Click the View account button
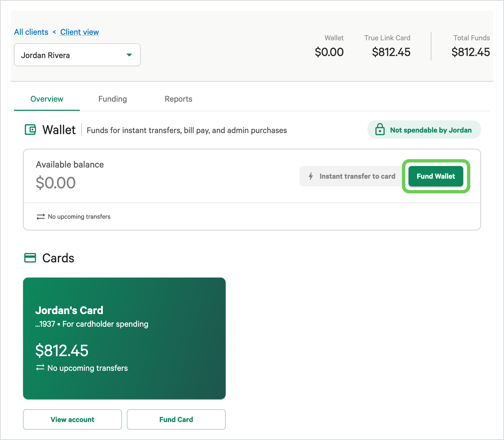This screenshot has height=440, width=504. (x=72, y=419)
